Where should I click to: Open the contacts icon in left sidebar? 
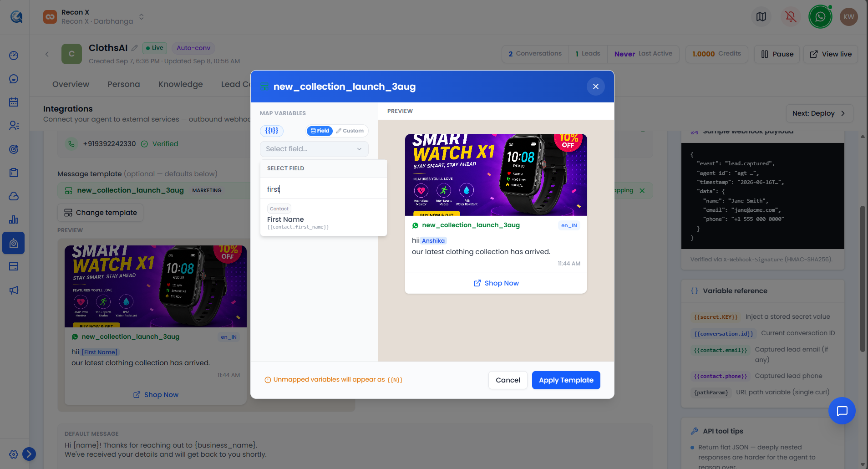14,126
